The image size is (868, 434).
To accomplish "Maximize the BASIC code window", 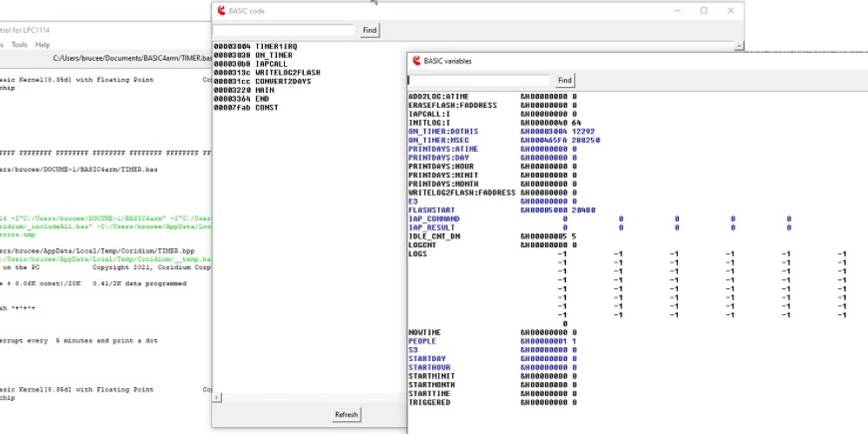I will click(x=703, y=10).
